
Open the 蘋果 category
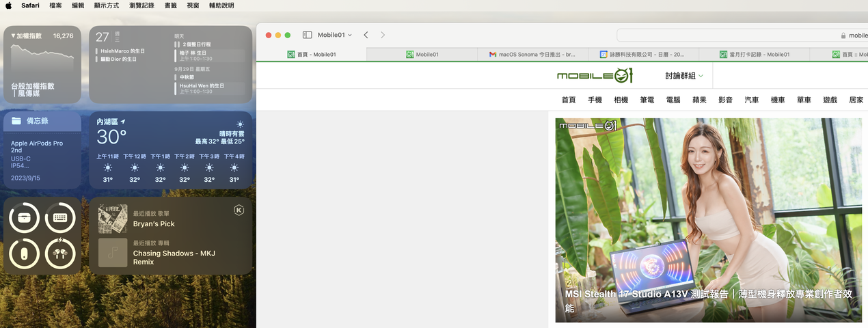click(x=699, y=100)
